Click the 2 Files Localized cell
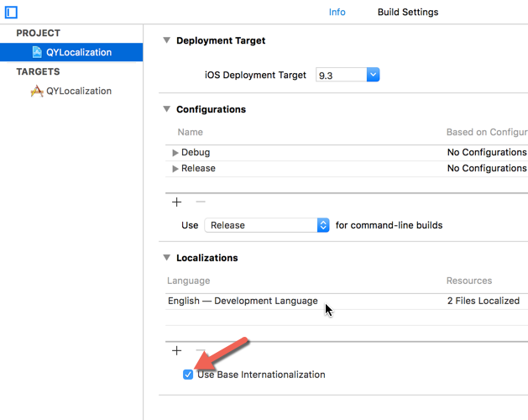 [484, 301]
